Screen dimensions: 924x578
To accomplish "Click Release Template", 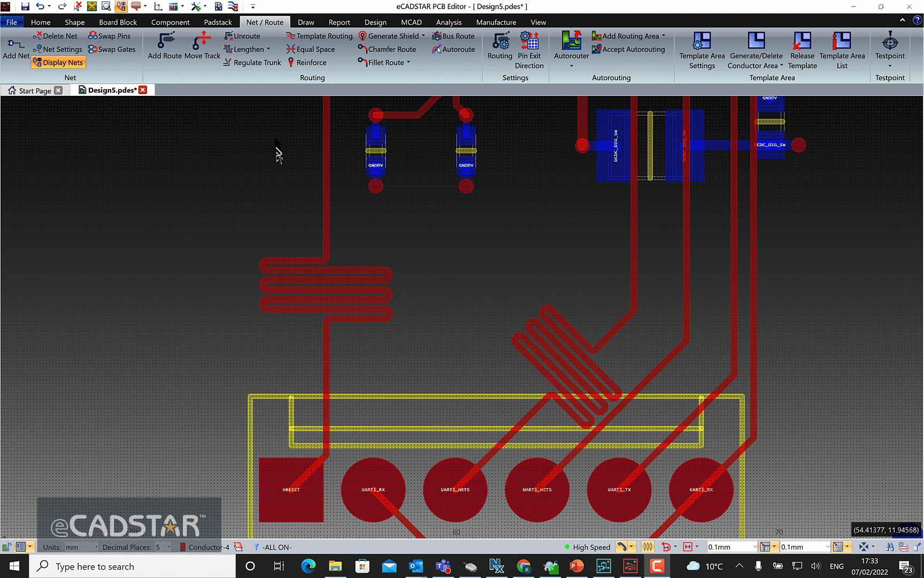I will tap(802, 50).
